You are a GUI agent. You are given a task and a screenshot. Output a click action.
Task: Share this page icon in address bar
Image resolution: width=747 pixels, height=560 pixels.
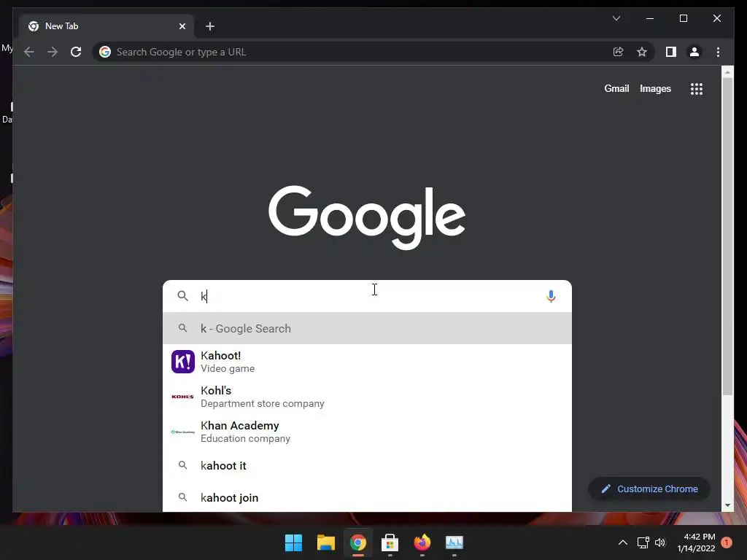click(619, 52)
